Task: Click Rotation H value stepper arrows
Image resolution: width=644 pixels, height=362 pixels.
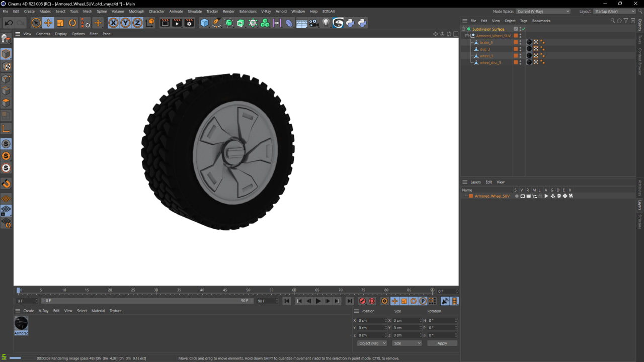Action: coord(456,320)
